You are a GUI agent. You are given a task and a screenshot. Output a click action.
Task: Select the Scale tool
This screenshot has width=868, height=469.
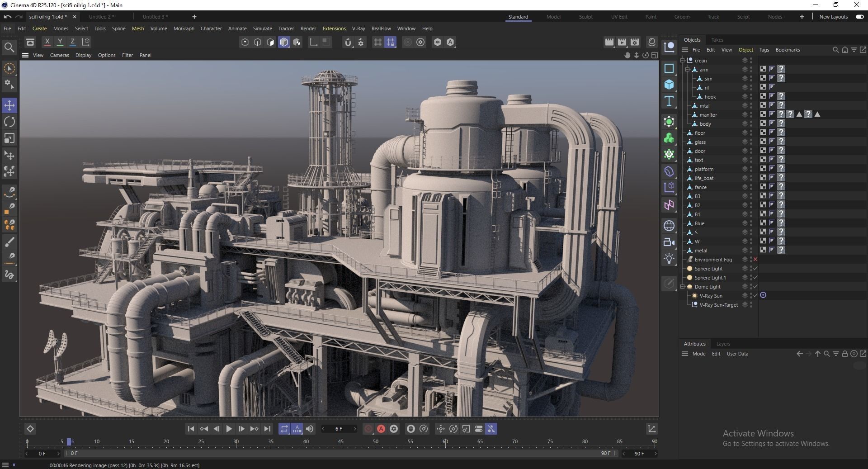[x=9, y=138]
